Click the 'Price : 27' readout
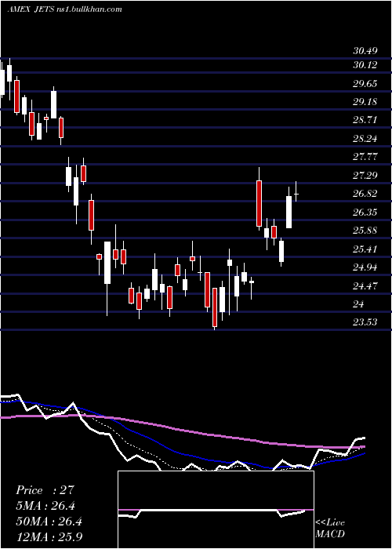The width and height of the screenshot is (392, 549). 45,490
